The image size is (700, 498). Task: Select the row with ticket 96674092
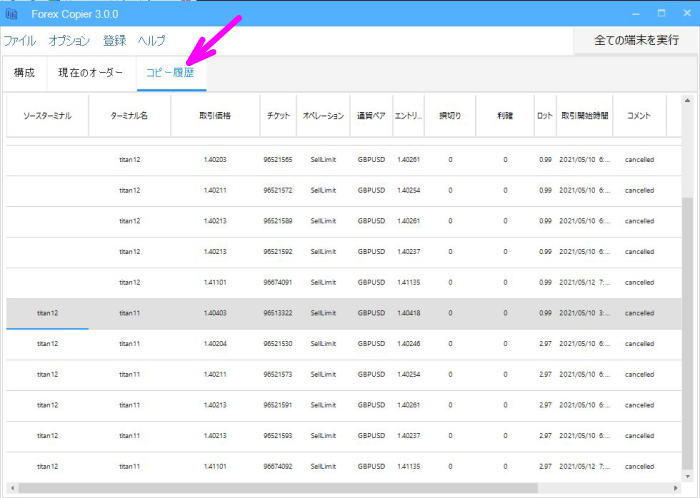tap(277, 467)
